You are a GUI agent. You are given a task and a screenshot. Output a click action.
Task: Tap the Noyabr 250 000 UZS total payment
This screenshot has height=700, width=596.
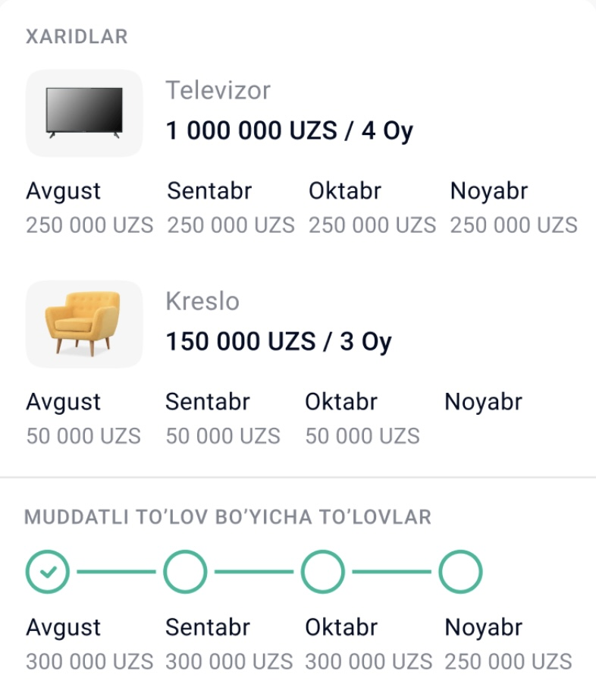click(508, 661)
